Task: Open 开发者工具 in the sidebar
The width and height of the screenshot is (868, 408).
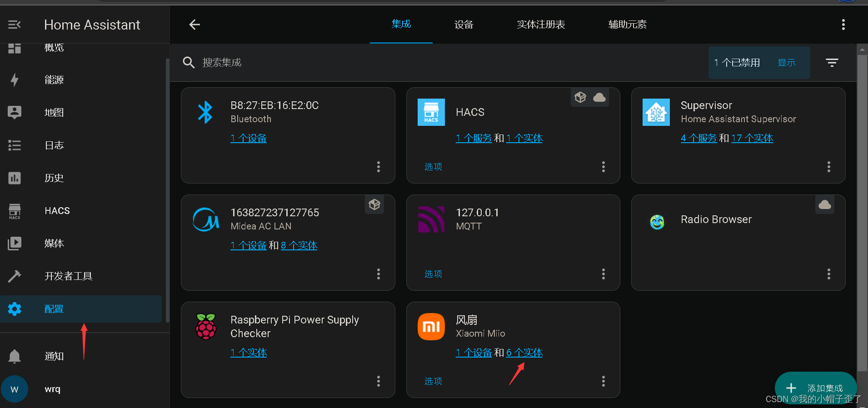Action: tap(81, 276)
